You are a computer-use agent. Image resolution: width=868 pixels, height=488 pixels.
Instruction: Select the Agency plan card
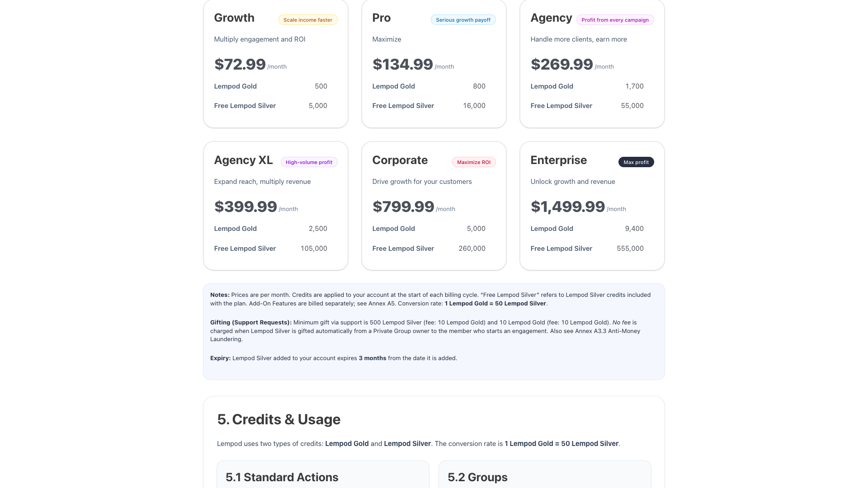592,63
